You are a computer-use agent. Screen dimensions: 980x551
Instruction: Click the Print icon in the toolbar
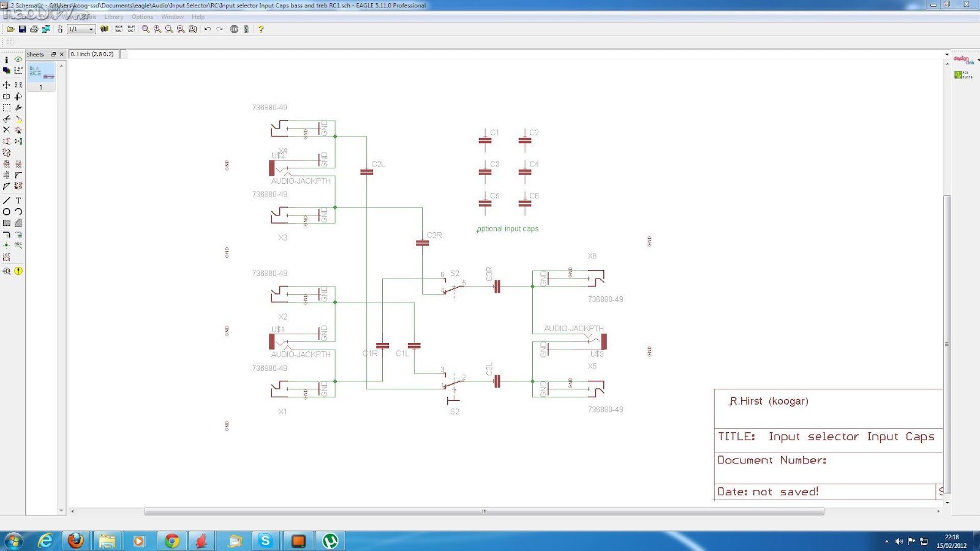(x=34, y=29)
